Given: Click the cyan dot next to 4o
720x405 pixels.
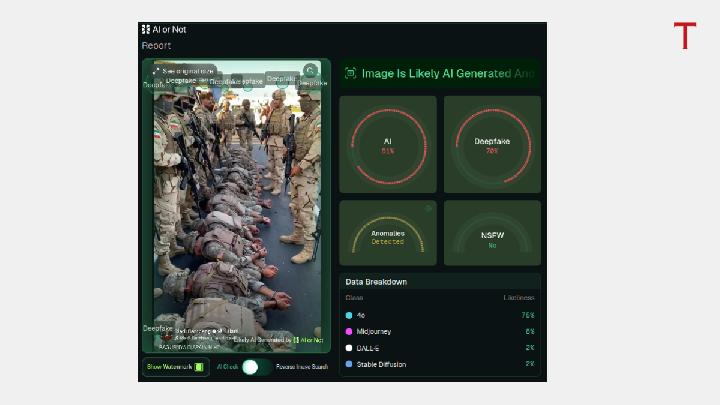Looking at the screenshot, I should (349, 315).
